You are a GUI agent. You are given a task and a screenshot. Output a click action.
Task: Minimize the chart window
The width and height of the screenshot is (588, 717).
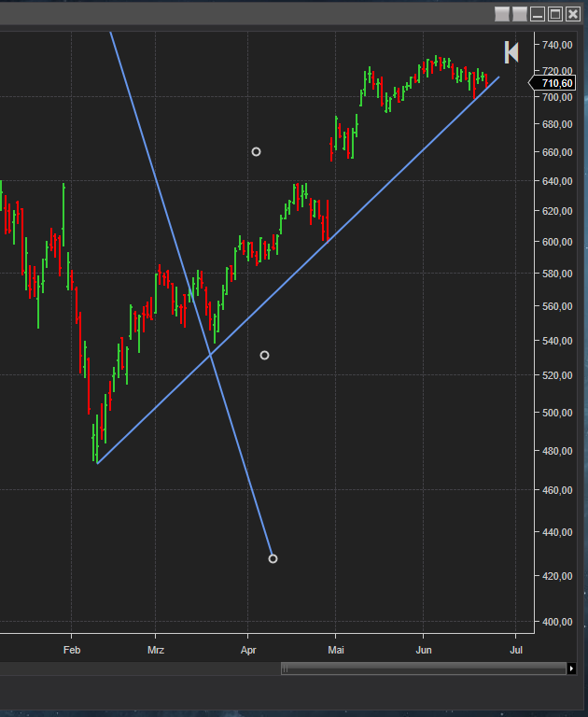coord(538,14)
